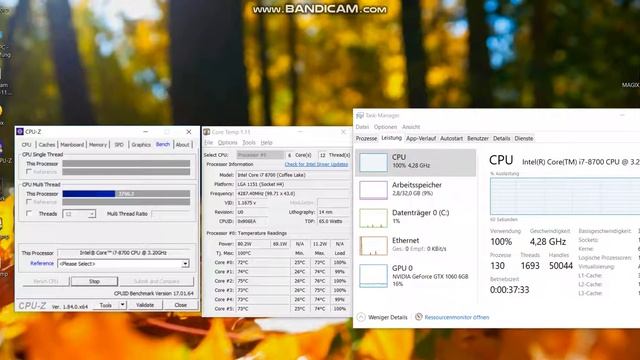Switch to the CPU tab in CPU-Z
The image size is (640, 360).
(27, 144)
